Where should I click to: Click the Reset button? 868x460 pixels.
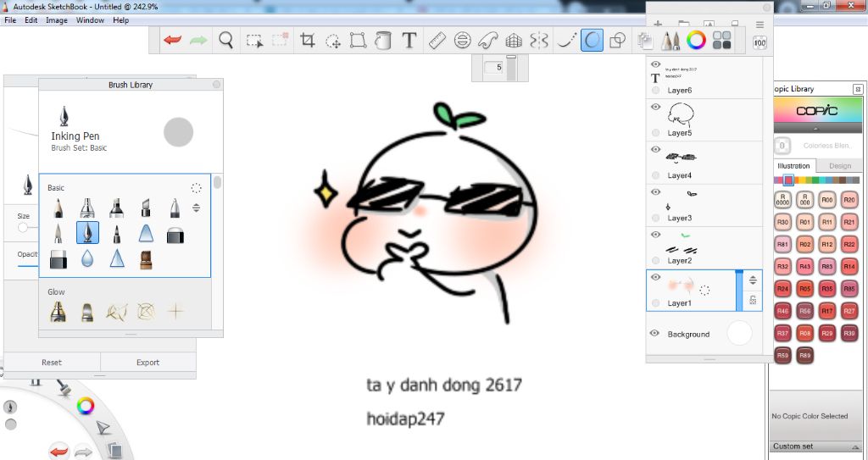52,362
